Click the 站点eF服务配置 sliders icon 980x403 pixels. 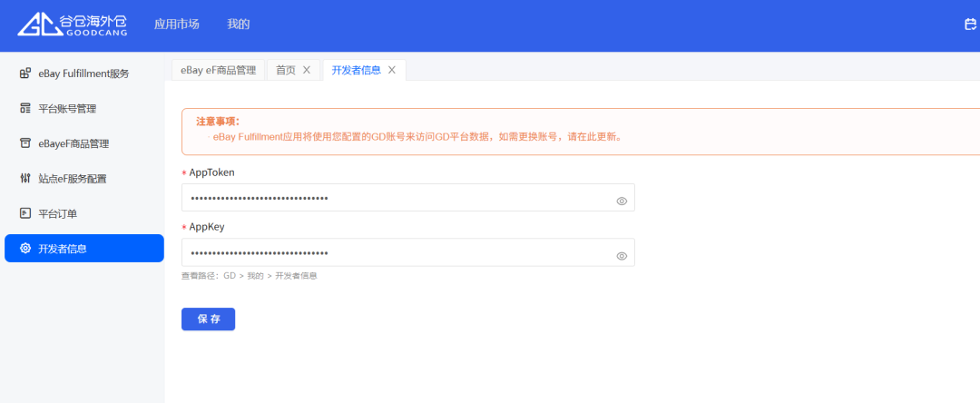tap(25, 179)
